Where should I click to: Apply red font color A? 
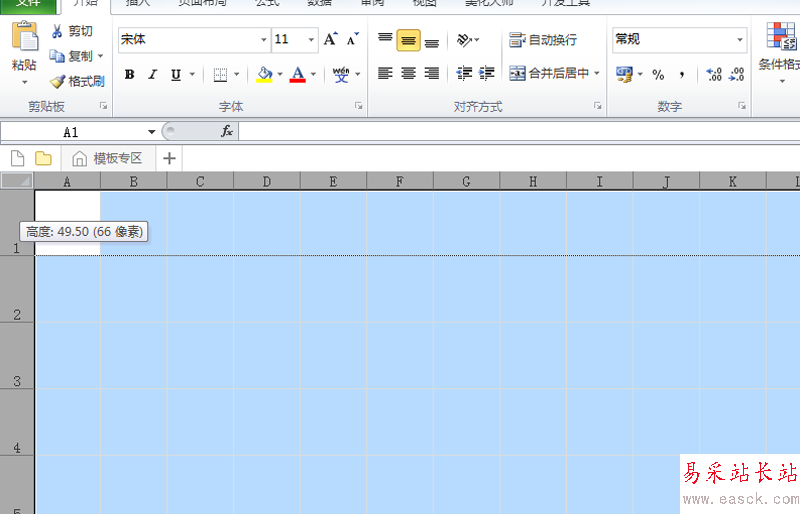tap(297, 75)
